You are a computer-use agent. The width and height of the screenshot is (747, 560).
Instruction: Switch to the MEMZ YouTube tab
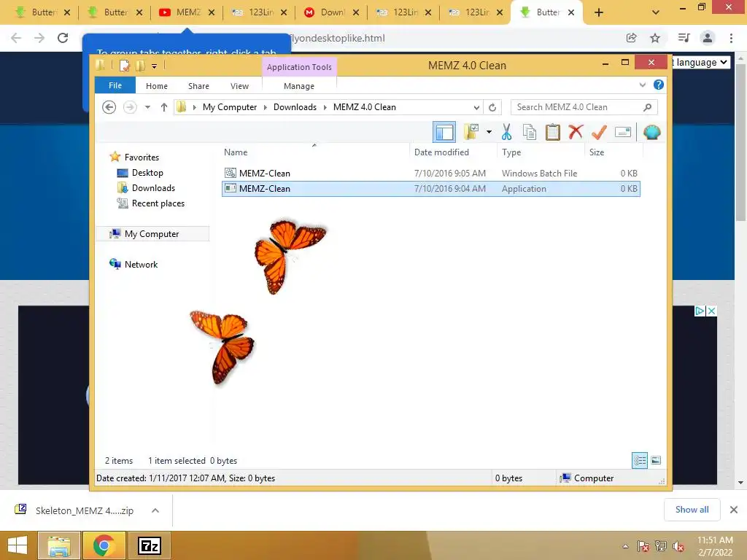(187, 12)
